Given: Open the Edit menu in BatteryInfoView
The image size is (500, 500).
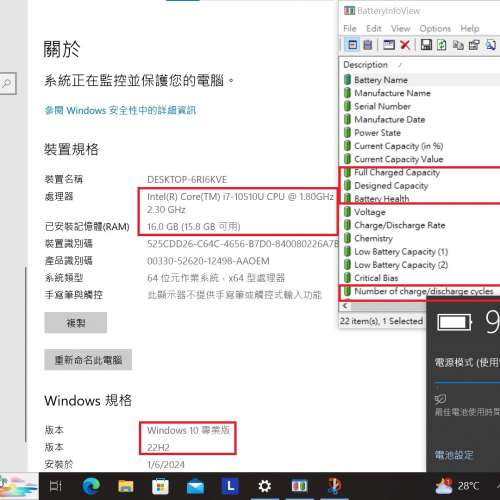Looking at the screenshot, I should pyautogui.click(x=374, y=29).
